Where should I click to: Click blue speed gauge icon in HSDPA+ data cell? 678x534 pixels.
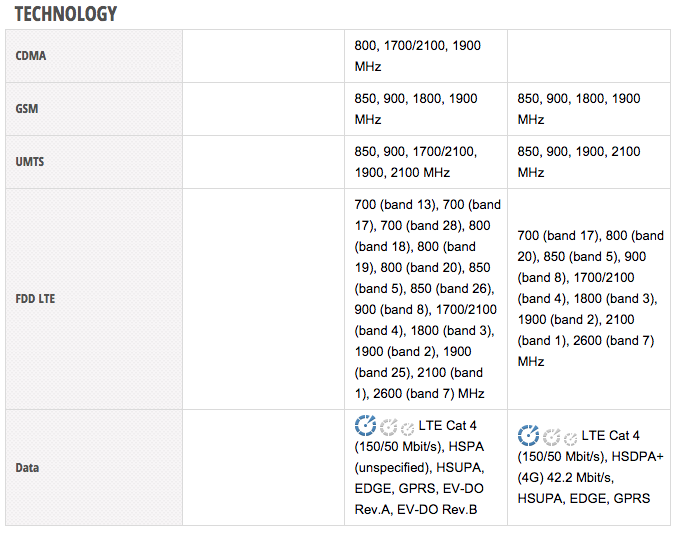click(x=528, y=435)
